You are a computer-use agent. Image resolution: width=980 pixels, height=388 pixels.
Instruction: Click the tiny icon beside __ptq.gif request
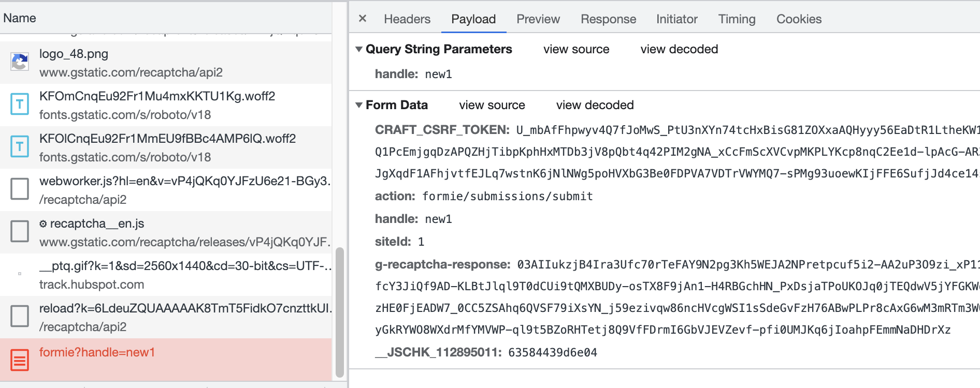pos(20,274)
